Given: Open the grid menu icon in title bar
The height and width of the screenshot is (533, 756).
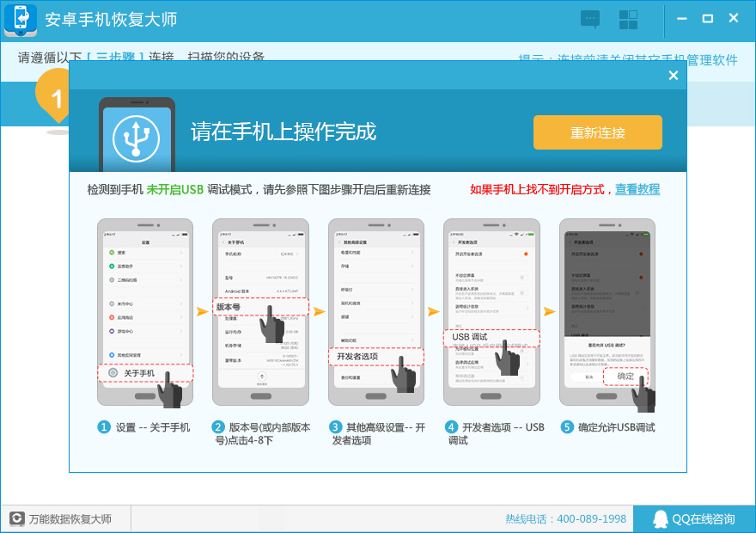Looking at the screenshot, I should (628, 19).
